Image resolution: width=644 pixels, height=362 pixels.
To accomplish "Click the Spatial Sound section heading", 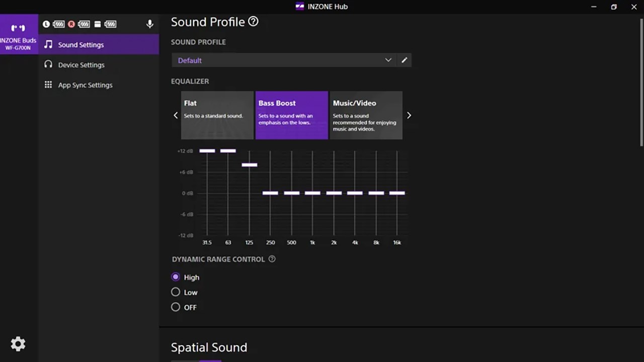I will point(209,347).
